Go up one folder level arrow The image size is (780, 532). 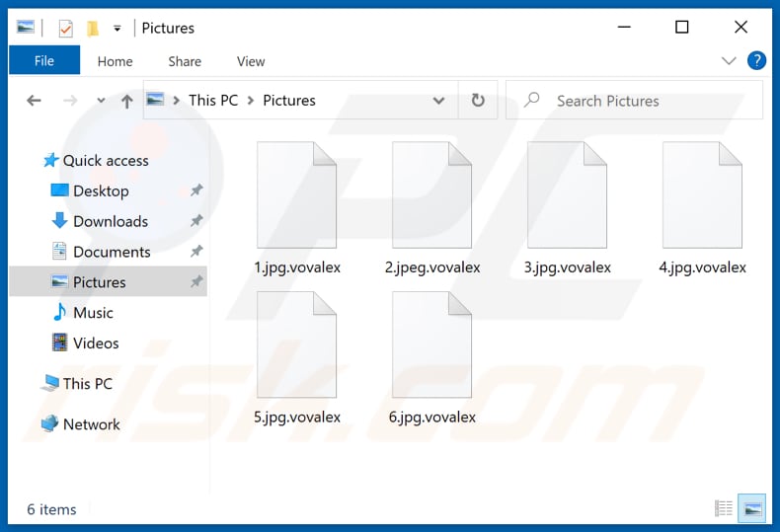point(126,101)
